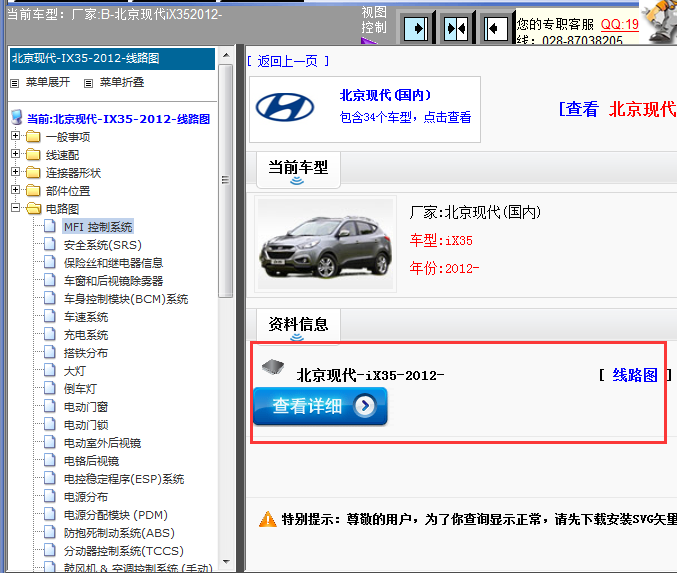Click the expand-left-panel view control icon
The height and width of the screenshot is (573, 677).
[415, 29]
